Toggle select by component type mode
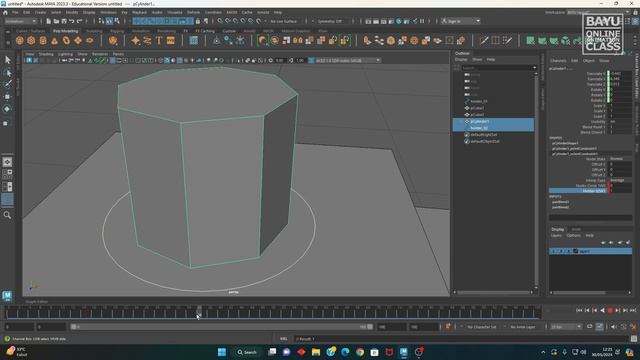The width and height of the screenshot is (640, 360). point(117,21)
